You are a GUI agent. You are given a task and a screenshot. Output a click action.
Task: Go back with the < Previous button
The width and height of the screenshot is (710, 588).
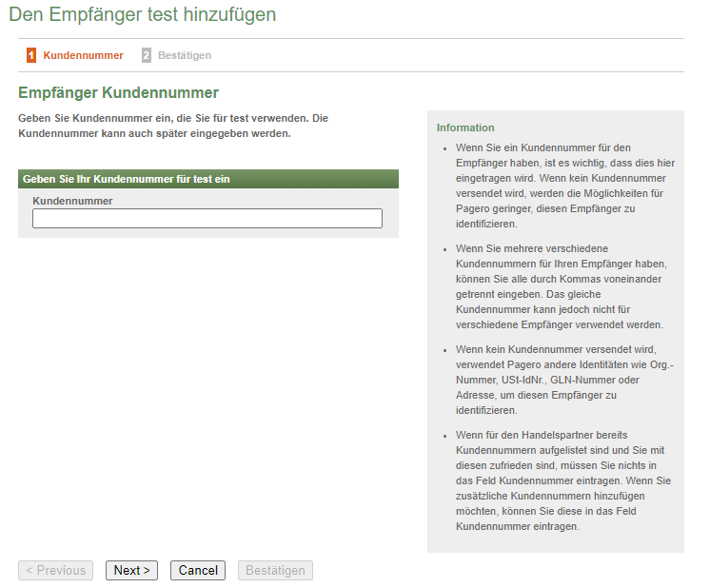pos(55,571)
